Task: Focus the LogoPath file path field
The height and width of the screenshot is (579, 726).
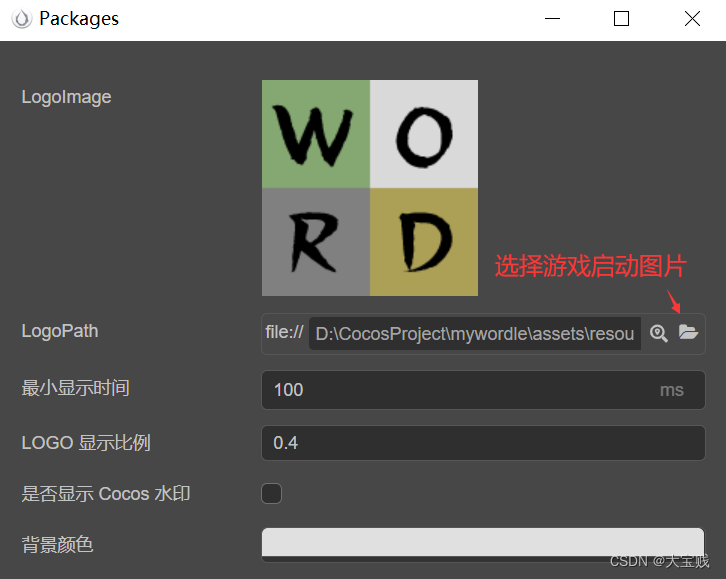Action: coord(474,334)
